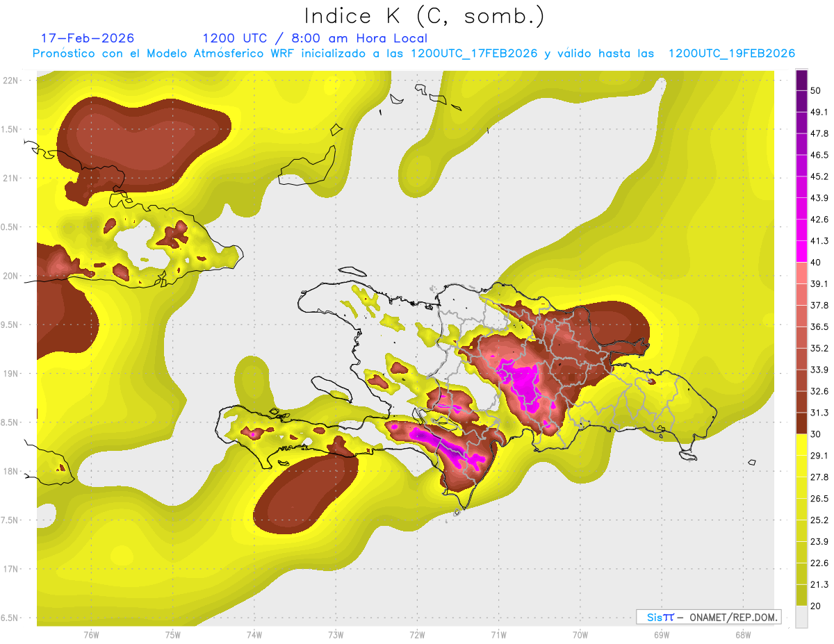Select the "39.1" colorbar value
Screen dimensions: 834x644
click(x=819, y=284)
